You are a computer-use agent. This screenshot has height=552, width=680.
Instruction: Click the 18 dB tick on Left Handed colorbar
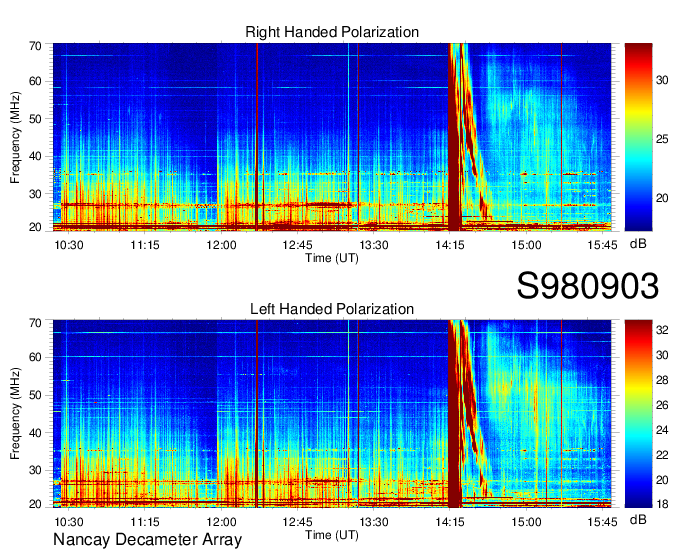click(662, 504)
